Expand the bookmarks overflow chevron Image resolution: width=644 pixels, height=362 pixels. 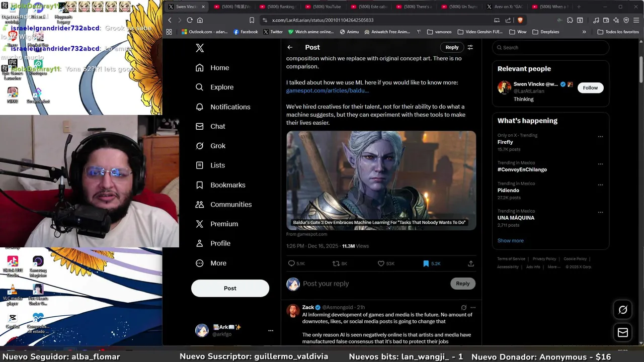584,32
